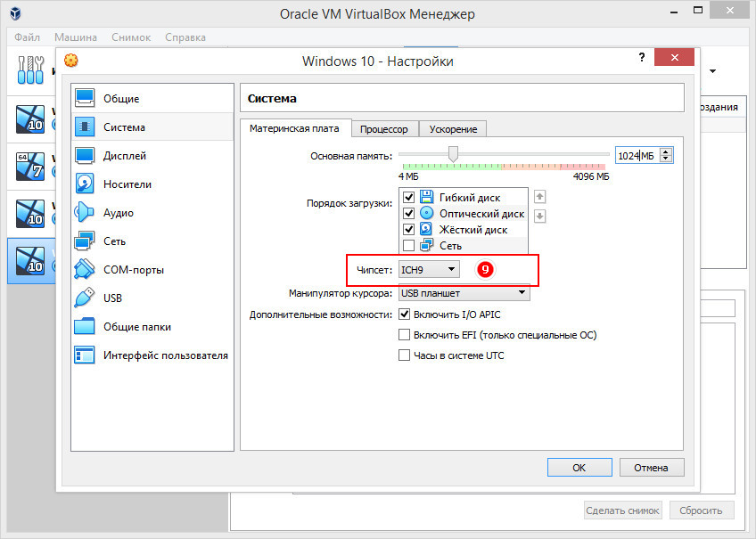
Task: Toggle Гибкий диск boot checkbox
Action: coord(409,197)
